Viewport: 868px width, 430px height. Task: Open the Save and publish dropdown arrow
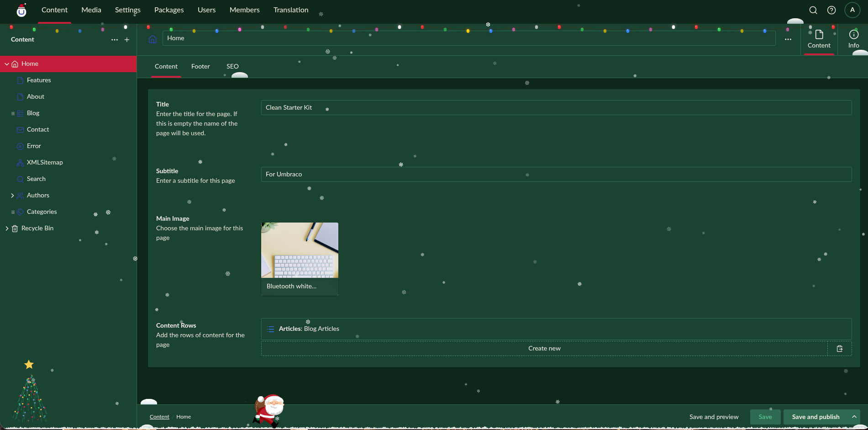tap(854, 417)
